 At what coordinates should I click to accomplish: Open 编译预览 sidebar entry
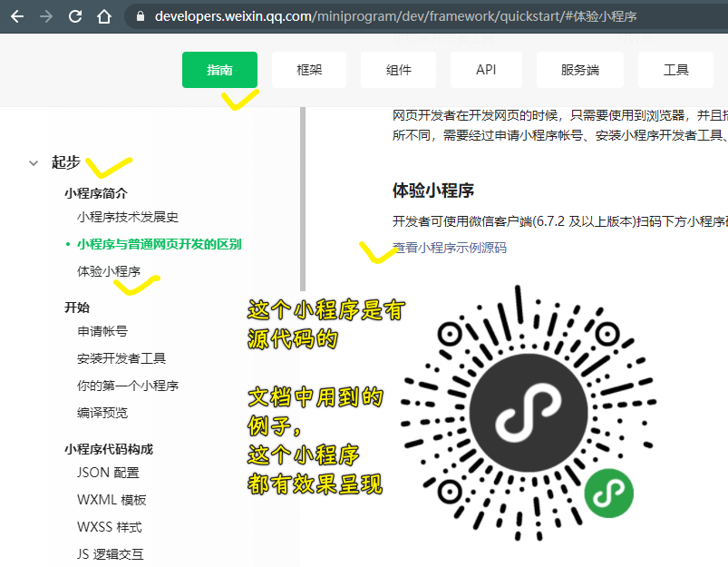102,413
